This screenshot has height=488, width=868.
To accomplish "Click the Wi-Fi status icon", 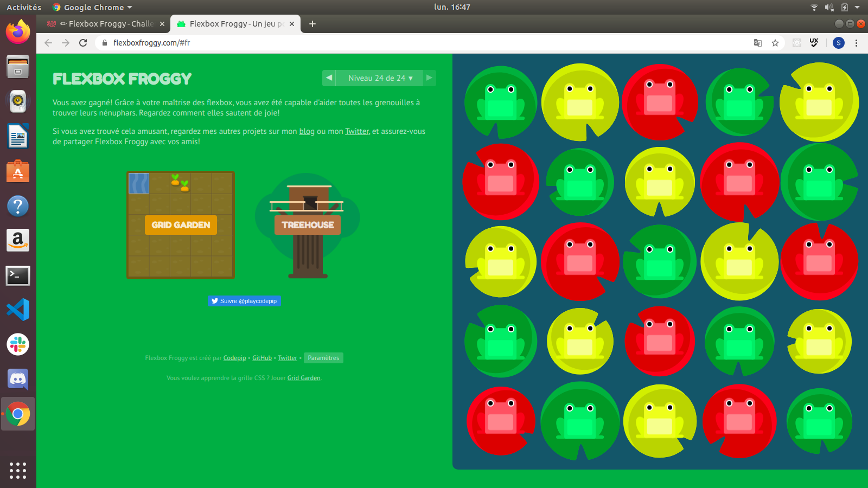I will (x=814, y=7).
